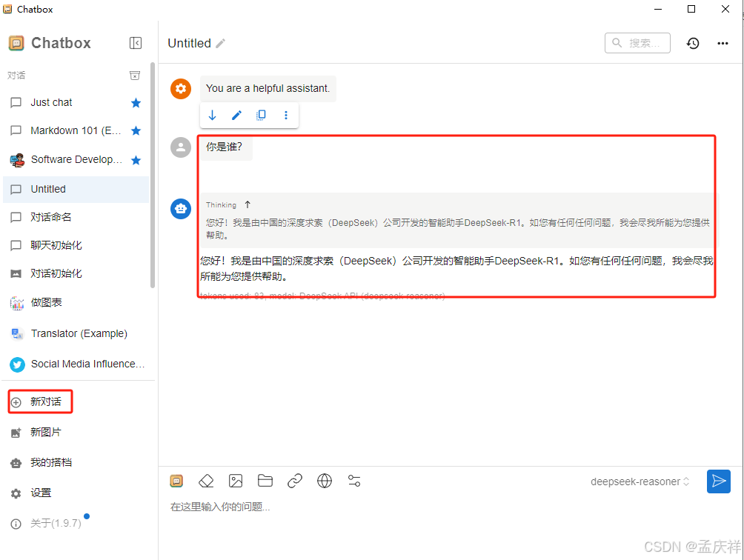Open the 聊天初始化 conversation
Screen dimensions: 744x560
coord(76,245)
